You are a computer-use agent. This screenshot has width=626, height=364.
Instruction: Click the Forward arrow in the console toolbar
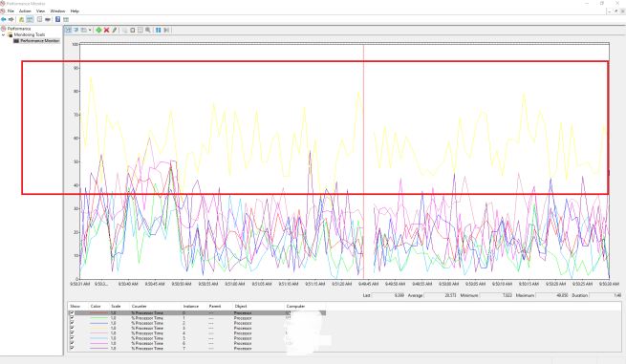click(x=11, y=19)
